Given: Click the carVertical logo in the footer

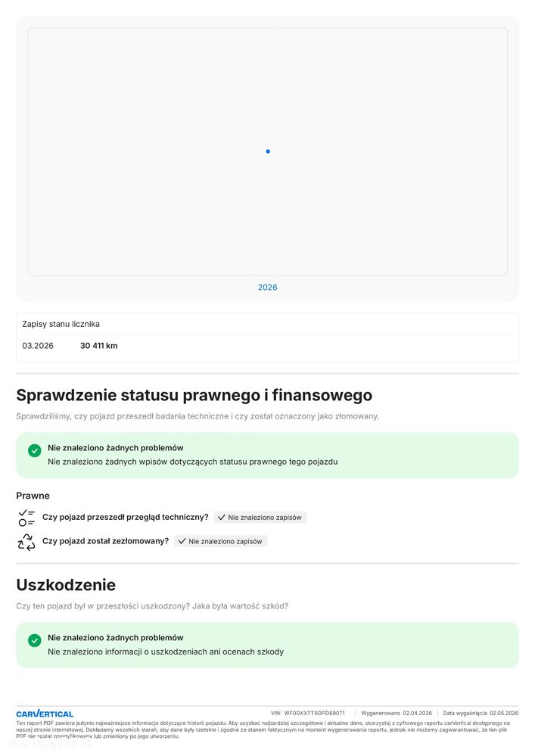Looking at the screenshot, I should pos(45,714).
